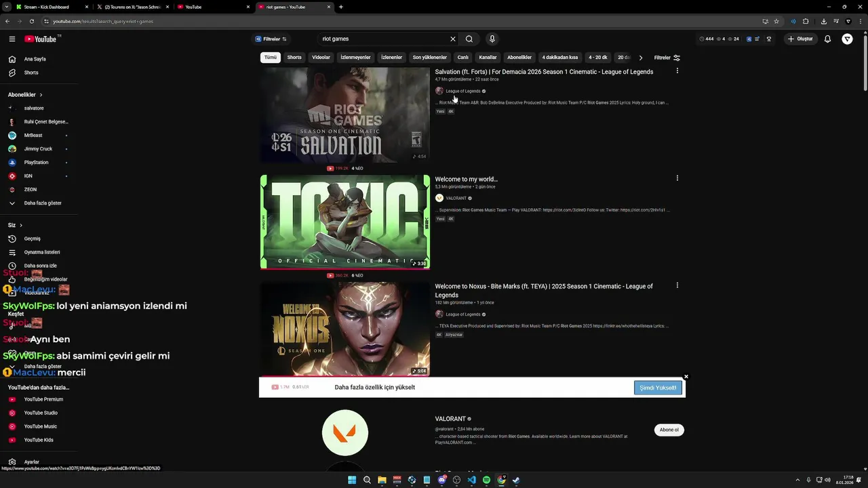Open Visual Studio Code from the taskbar
Image resolution: width=868 pixels, height=488 pixels.
[x=471, y=480]
